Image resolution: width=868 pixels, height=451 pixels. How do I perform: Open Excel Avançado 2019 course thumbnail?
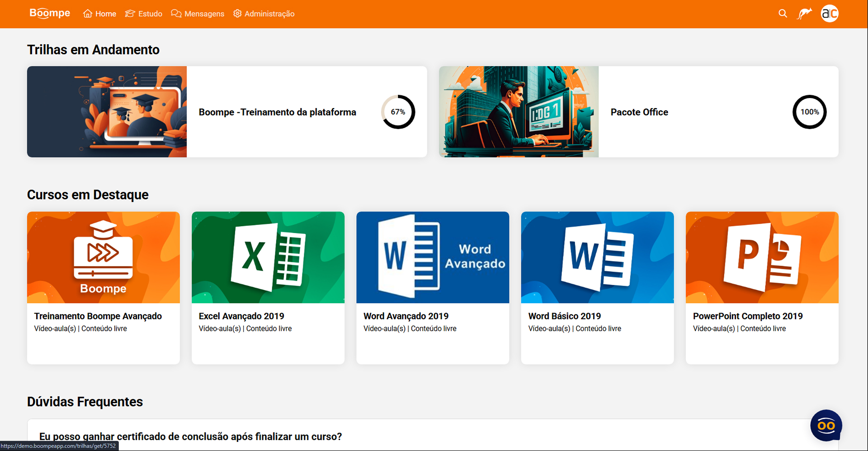pyautogui.click(x=268, y=257)
